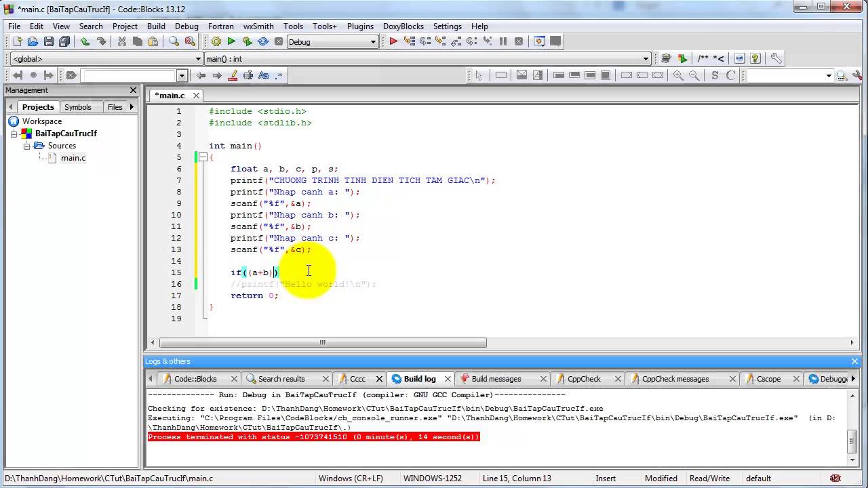The image size is (868, 488).
Task: Open the <global> scope dropdown
Action: (x=198, y=59)
